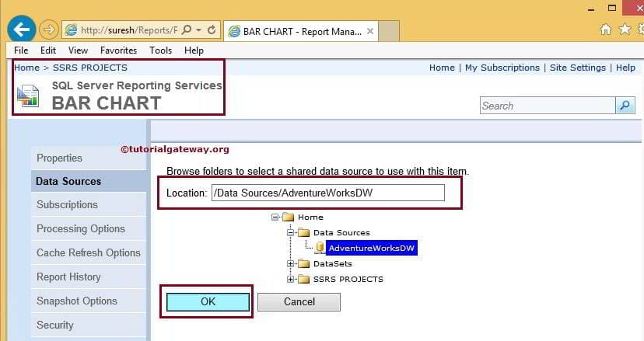Maximize the browser window

click(x=612, y=9)
